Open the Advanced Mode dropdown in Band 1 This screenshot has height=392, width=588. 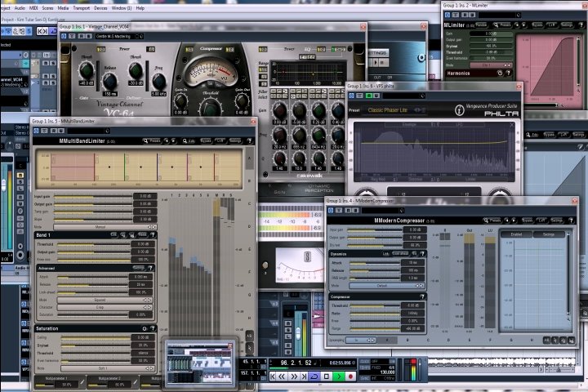pos(105,300)
